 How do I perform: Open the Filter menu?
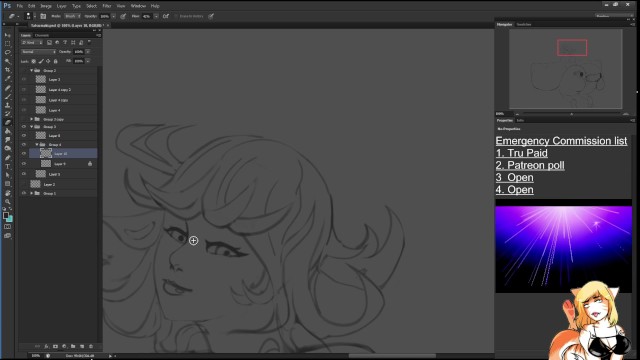(x=107, y=6)
